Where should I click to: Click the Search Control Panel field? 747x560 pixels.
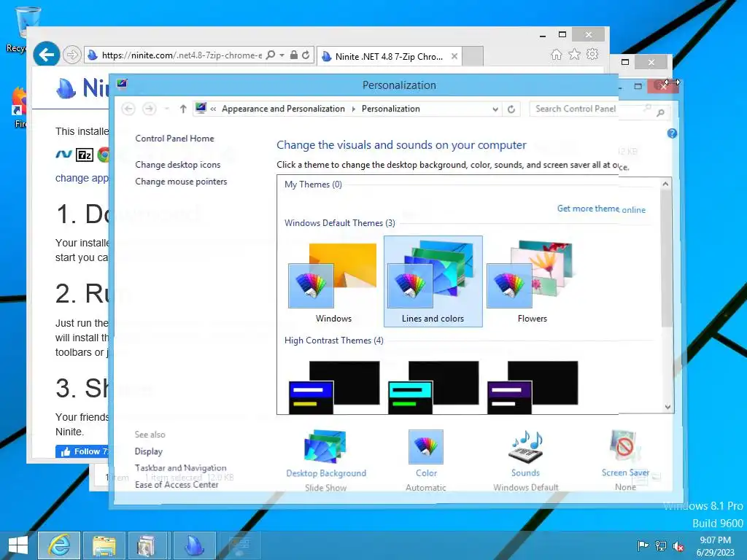[x=586, y=109]
